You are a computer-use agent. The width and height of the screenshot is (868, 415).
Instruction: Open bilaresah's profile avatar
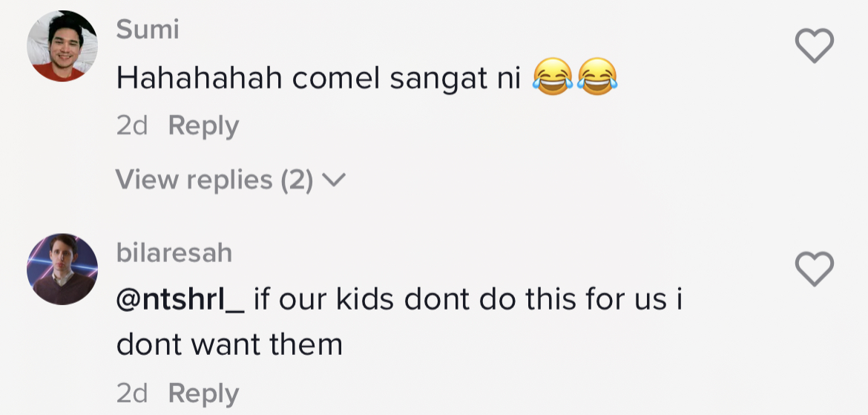[x=62, y=268]
